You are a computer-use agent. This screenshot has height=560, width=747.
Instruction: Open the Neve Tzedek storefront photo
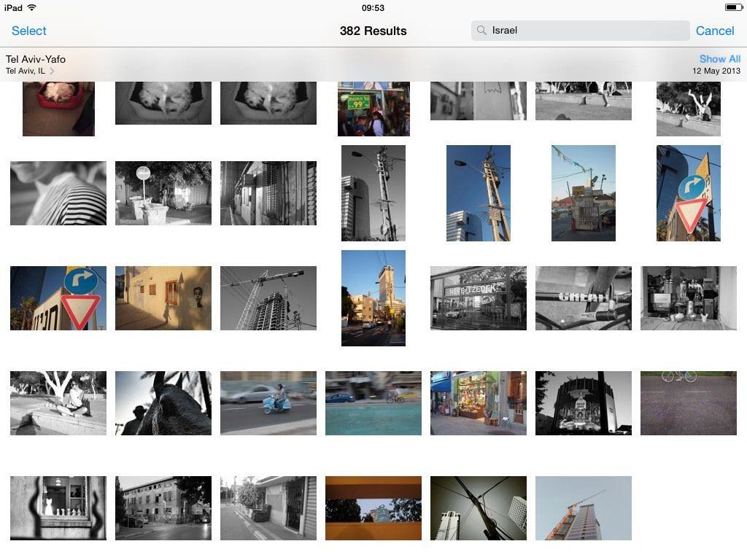tap(479, 298)
